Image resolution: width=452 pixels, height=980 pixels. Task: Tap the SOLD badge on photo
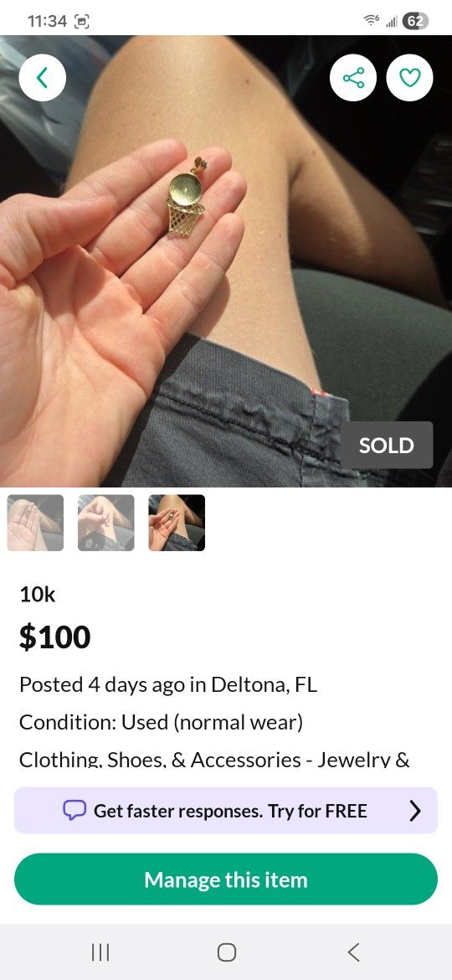click(x=387, y=445)
